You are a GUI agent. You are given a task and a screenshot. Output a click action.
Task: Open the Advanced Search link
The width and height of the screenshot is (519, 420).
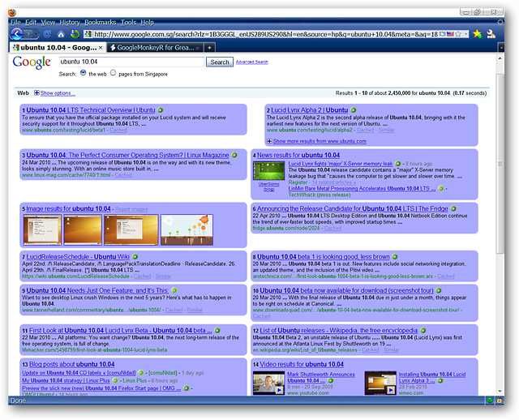point(252,62)
